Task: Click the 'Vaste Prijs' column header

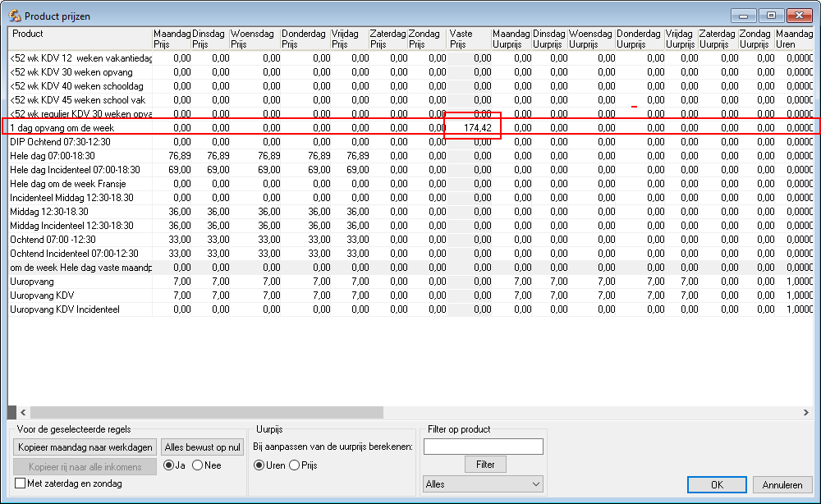Action: (x=469, y=39)
